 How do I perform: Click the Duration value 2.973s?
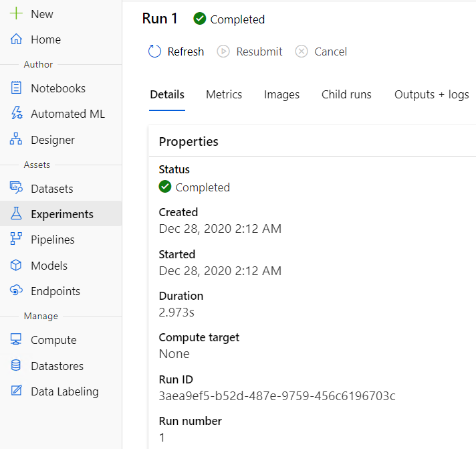(x=176, y=312)
